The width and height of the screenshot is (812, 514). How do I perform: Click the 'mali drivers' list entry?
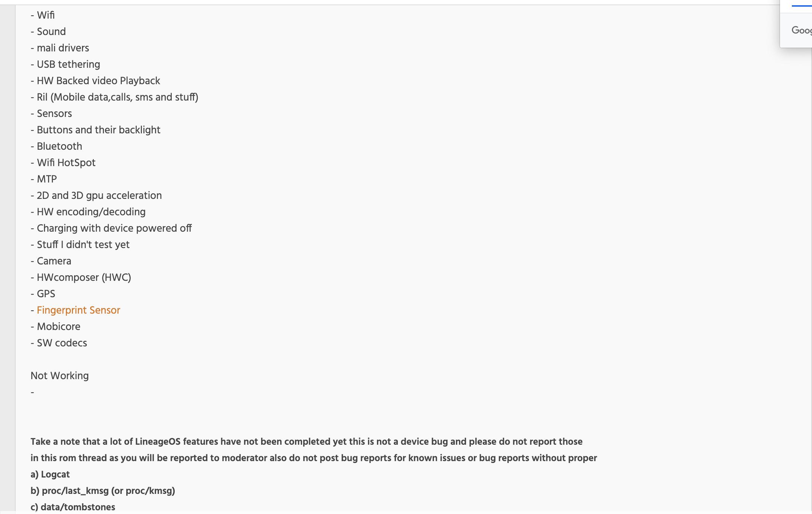(x=60, y=48)
